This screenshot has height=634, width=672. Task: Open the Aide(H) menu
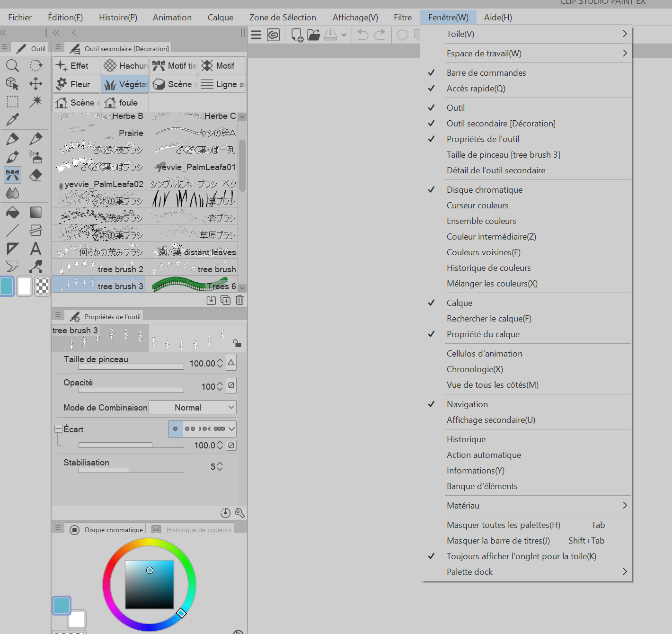[x=498, y=18]
